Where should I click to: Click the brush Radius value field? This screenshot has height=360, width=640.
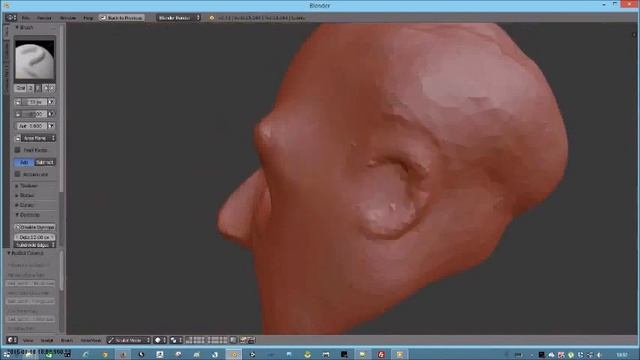(35, 102)
